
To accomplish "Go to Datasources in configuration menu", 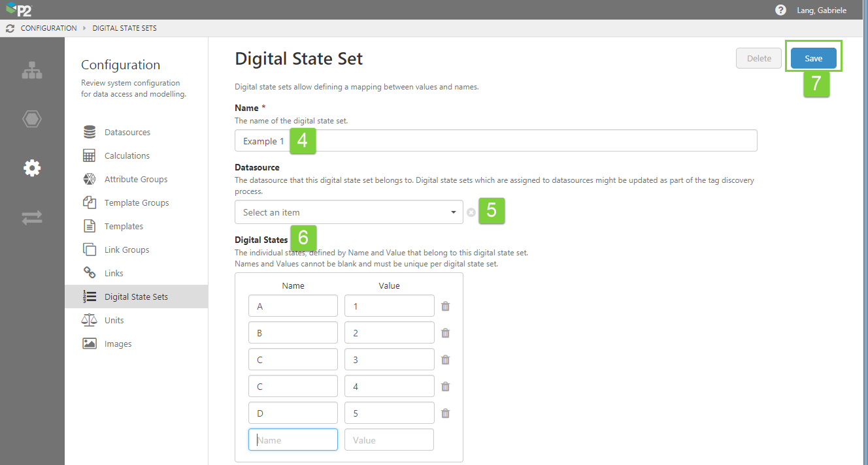I will point(127,133).
